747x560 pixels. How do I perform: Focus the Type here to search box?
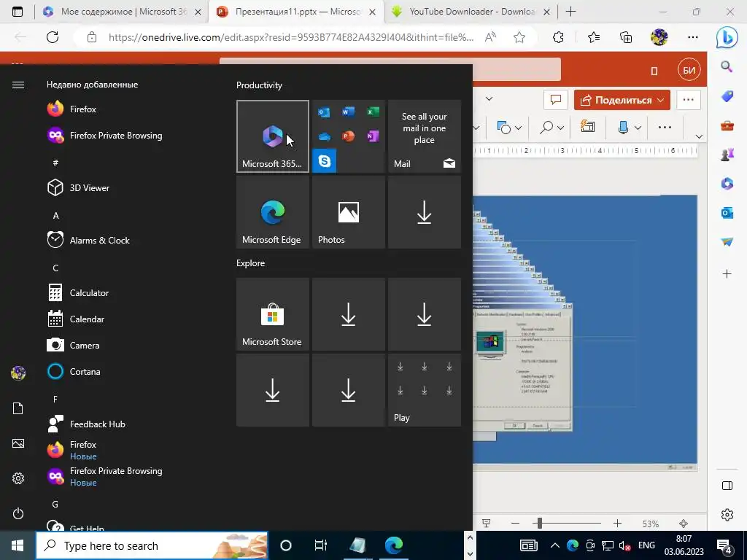coord(152,545)
